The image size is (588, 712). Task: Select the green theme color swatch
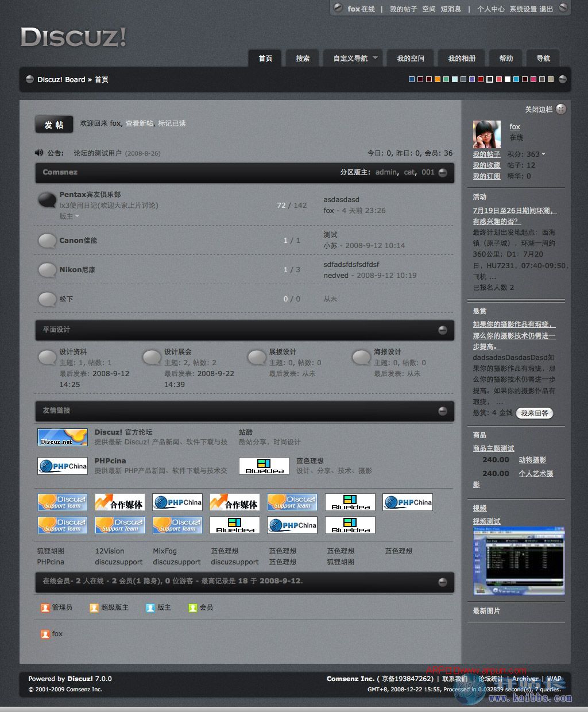point(446,79)
